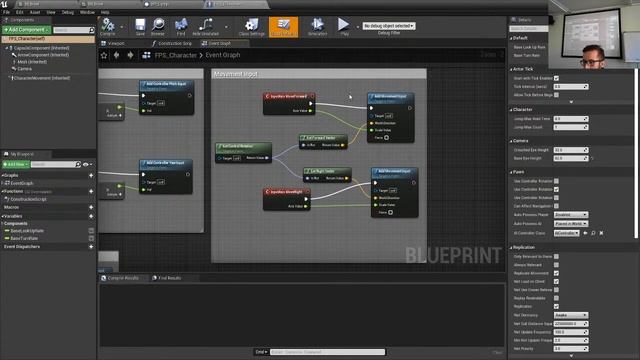This screenshot has height=360, width=640.
Task: Click the Play toolbar icon
Action: pos(344,25)
